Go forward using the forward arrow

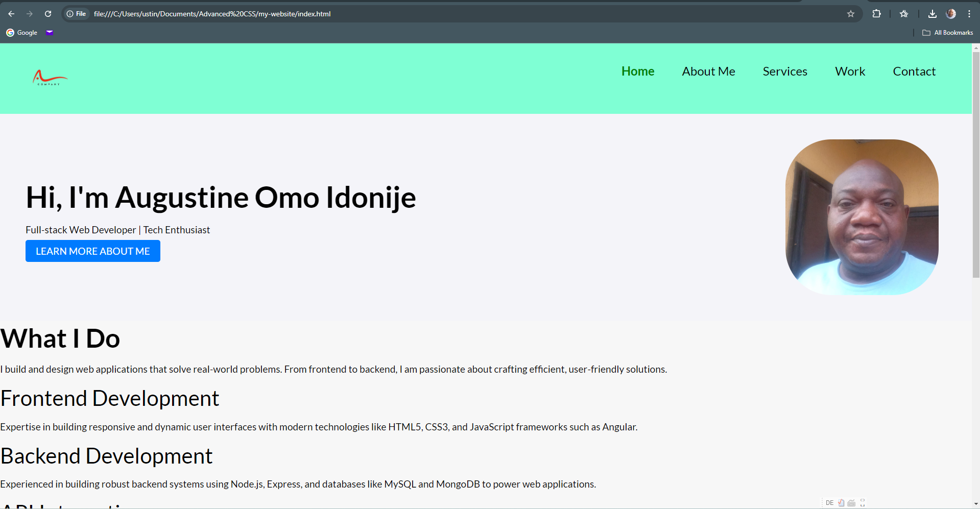click(30, 14)
